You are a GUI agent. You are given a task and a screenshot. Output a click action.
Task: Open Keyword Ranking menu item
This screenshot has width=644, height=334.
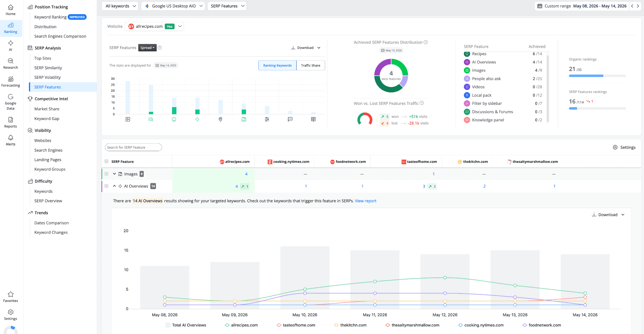[x=50, y=17]
